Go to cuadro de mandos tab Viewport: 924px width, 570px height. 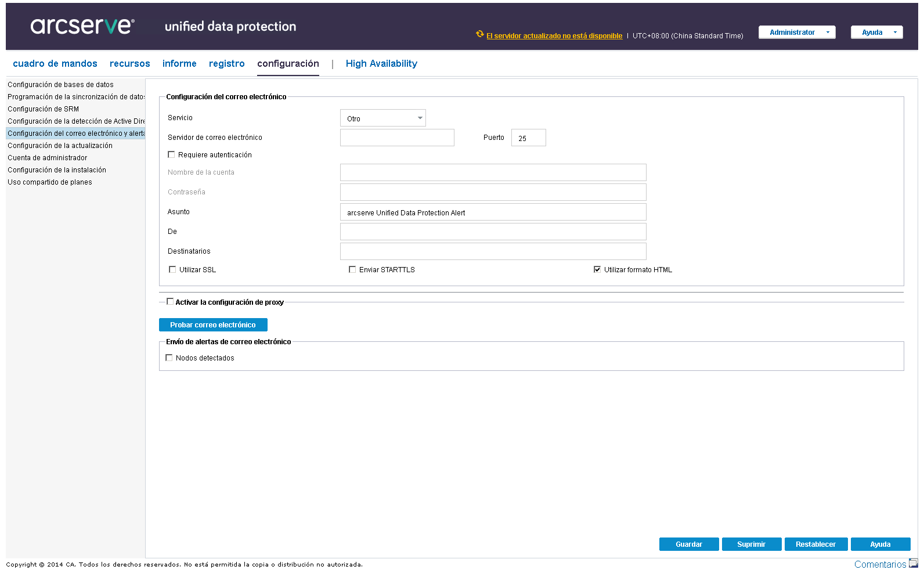tap(55, 64)
